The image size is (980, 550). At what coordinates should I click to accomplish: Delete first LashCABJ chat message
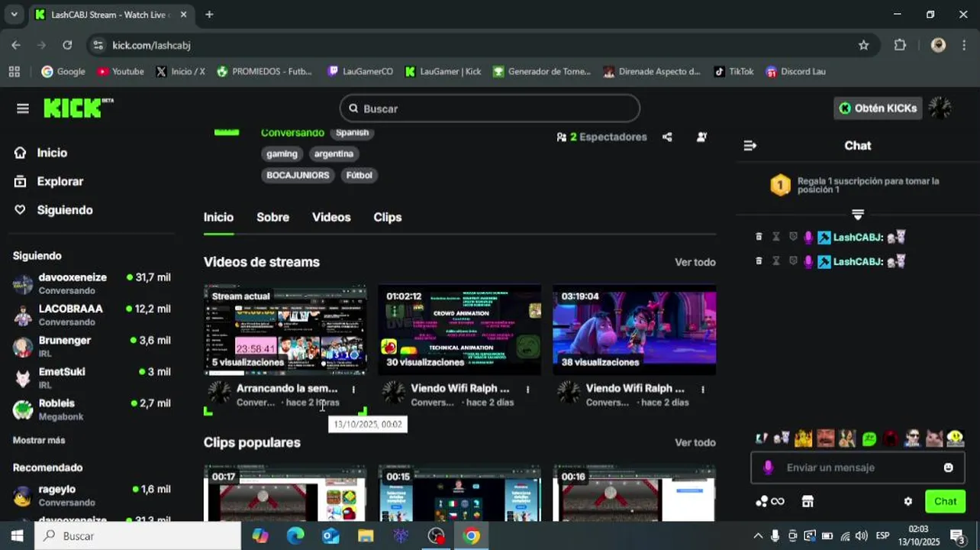759,238
